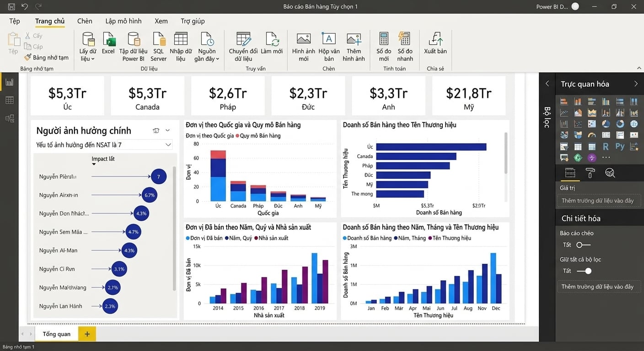The width and height of the screenshot is (644, 351).
Task: Click the Doanh số theo Thương hiệu chart scrollbar
Action: (505, 153)
